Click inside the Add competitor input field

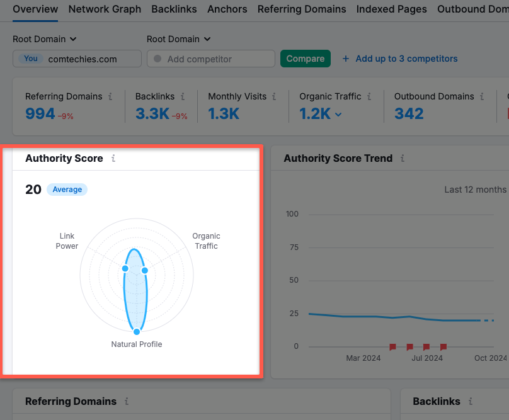point(208,58)
